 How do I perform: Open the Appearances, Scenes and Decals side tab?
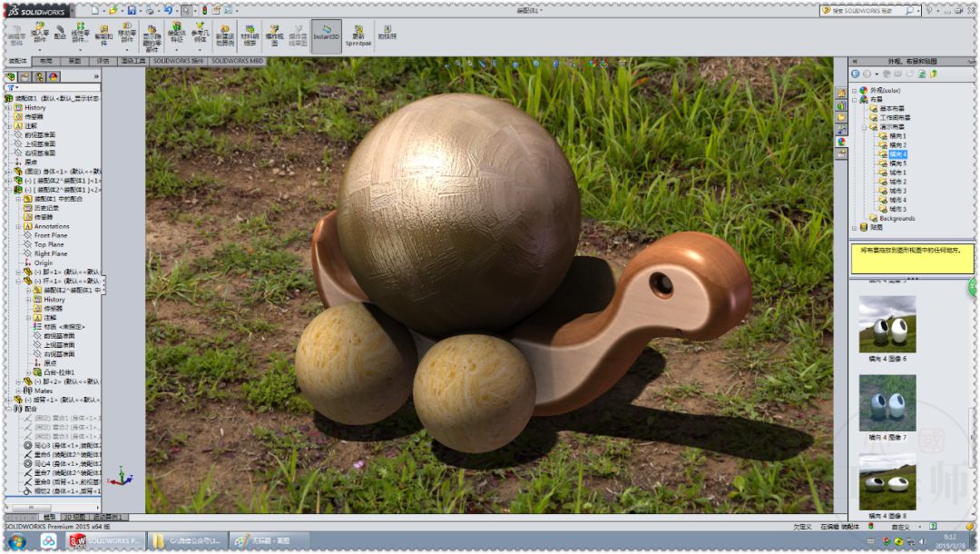[841, 142]
